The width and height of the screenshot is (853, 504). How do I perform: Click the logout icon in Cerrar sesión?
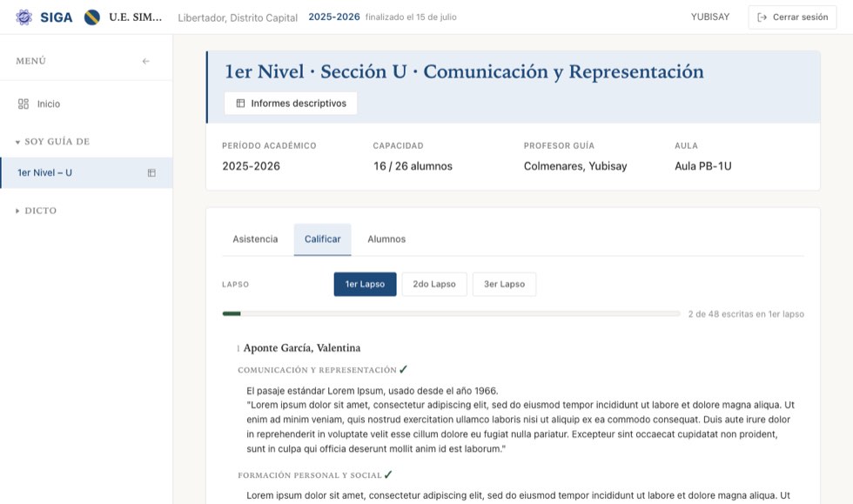click(762, 17)
